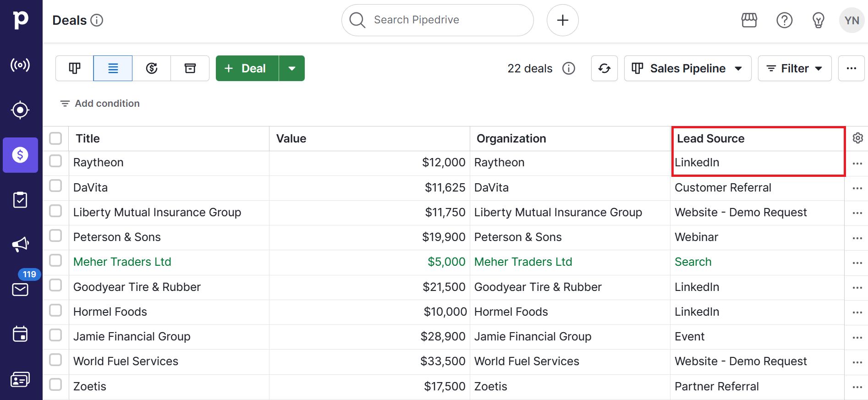Open the help question mark icon
The image size is (868, 400).
[x=785, y=20]
